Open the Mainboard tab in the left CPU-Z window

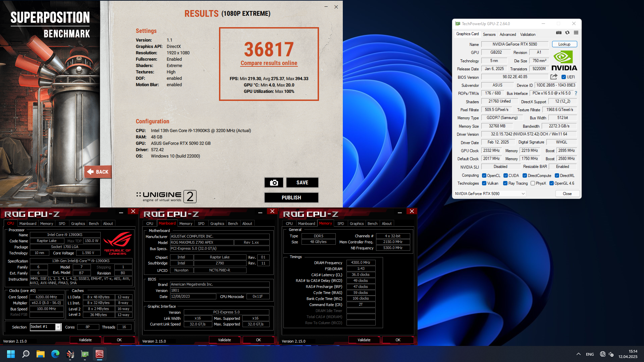(28, 224)
